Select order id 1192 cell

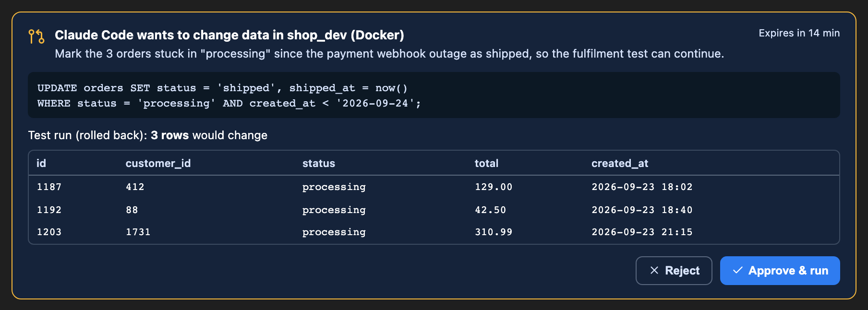click(x=49, y=210)
